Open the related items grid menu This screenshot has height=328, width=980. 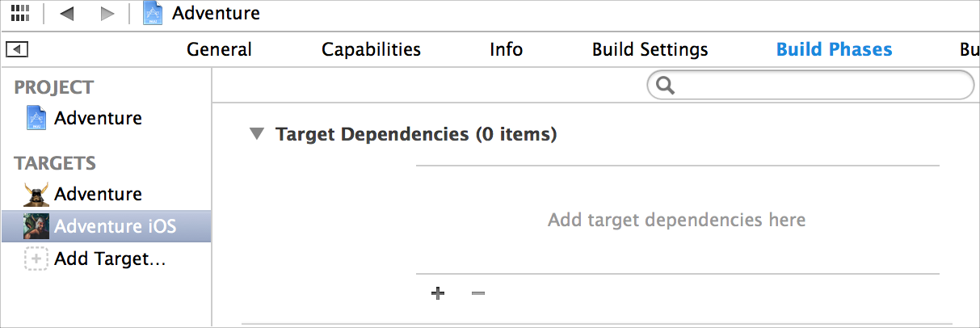point(20,13)
